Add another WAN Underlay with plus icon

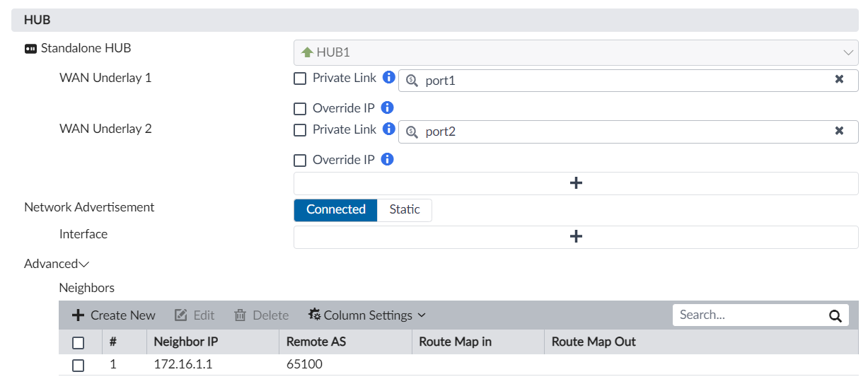pos(576,183)
